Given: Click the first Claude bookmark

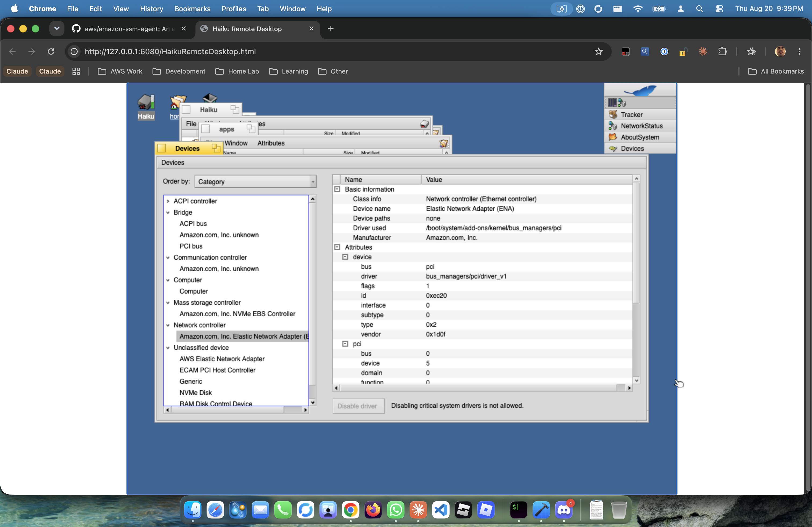Looking at the screenshot, I should [x=17, y=71].
